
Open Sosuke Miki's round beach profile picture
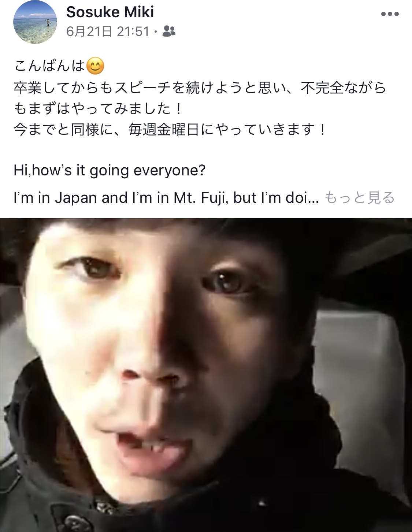(x=35, y=22)
